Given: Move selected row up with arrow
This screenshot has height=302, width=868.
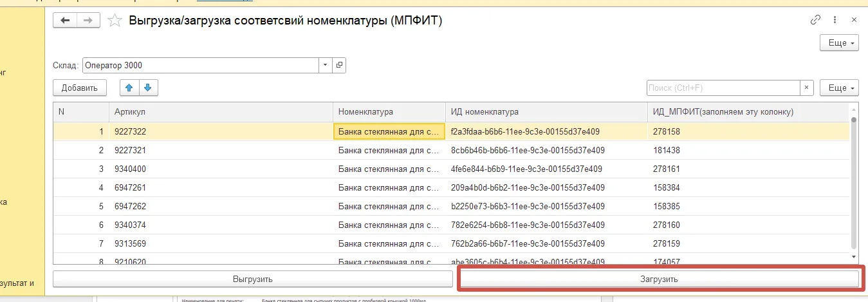Looking at the screenshot, I should point(129,88).
